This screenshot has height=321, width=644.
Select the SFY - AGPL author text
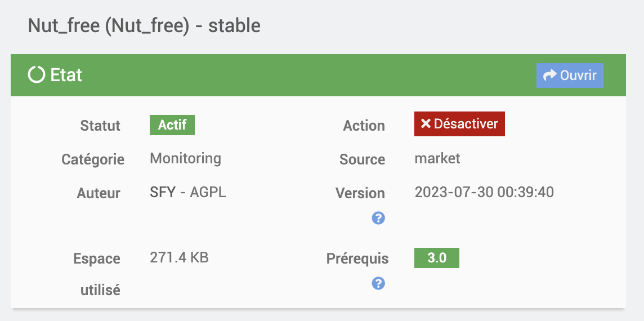(x=188, y=192)
